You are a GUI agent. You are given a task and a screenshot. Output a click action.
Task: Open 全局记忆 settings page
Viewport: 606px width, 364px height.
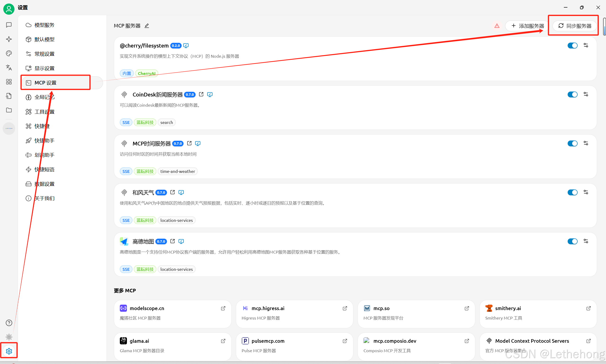point(62,97)
